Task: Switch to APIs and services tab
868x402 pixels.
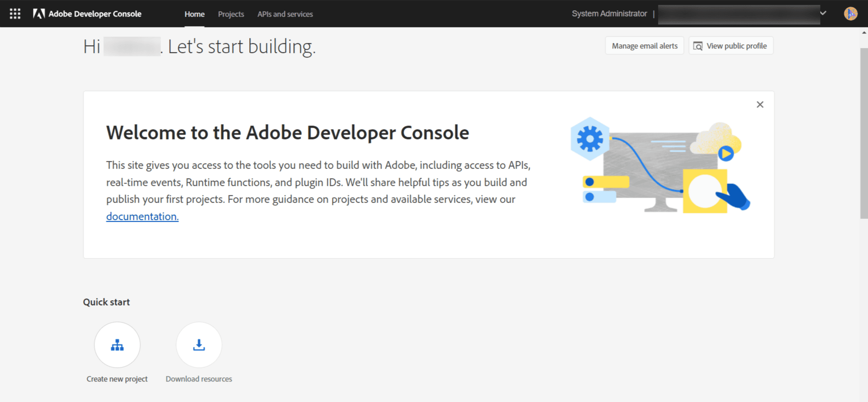Action: [x=285, y=14]
